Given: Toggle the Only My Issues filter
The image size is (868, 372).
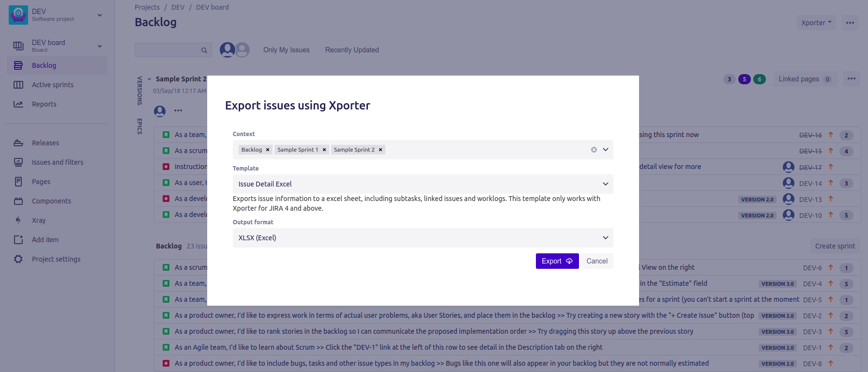Looking at the screenshot, I should (x=286, y=50).
